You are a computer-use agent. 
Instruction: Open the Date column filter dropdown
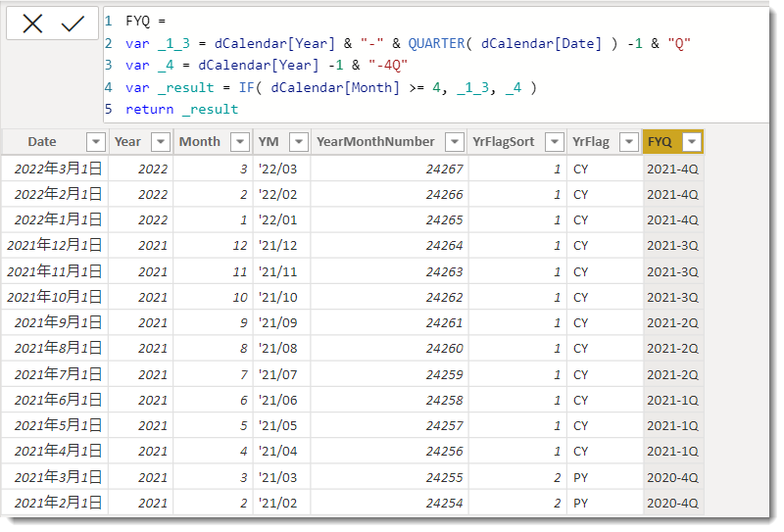click(x=95, y=142)
